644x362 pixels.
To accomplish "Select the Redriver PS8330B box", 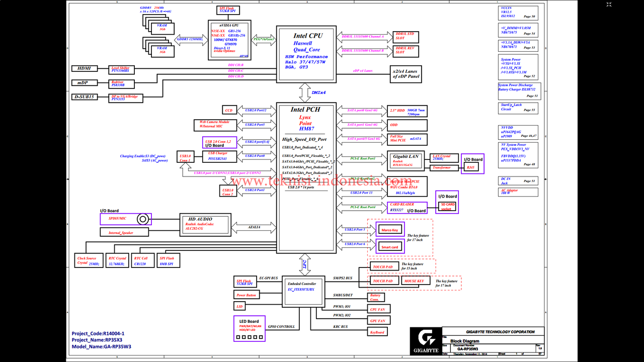I will click(121, 83).
